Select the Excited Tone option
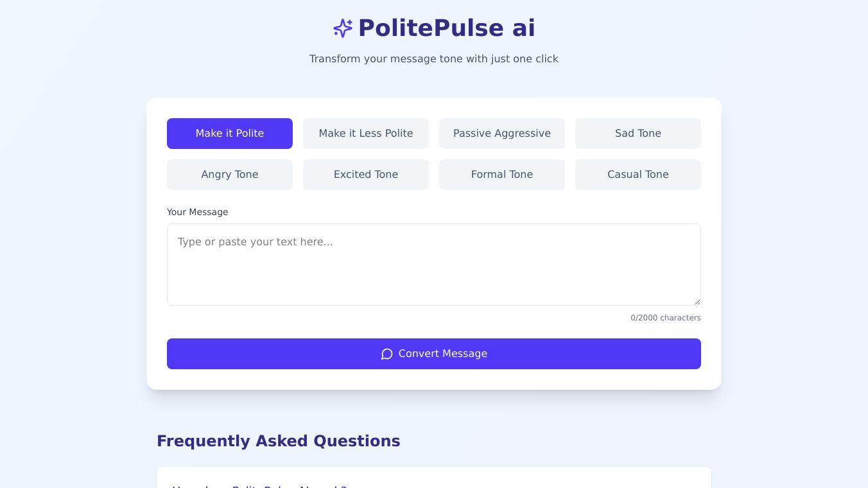Screen dimensions: 868x488 point(366,175)
